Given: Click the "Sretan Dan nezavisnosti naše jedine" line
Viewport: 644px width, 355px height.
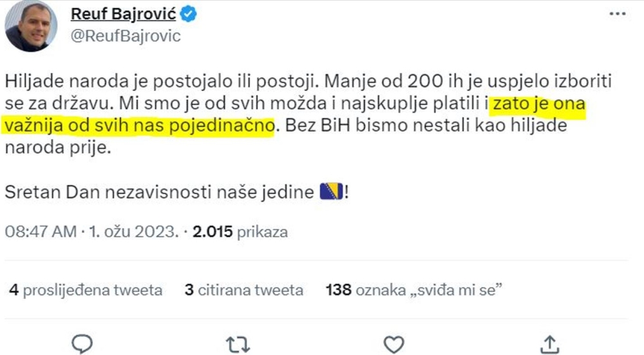Looking at the screenshot, I should 161,192.
